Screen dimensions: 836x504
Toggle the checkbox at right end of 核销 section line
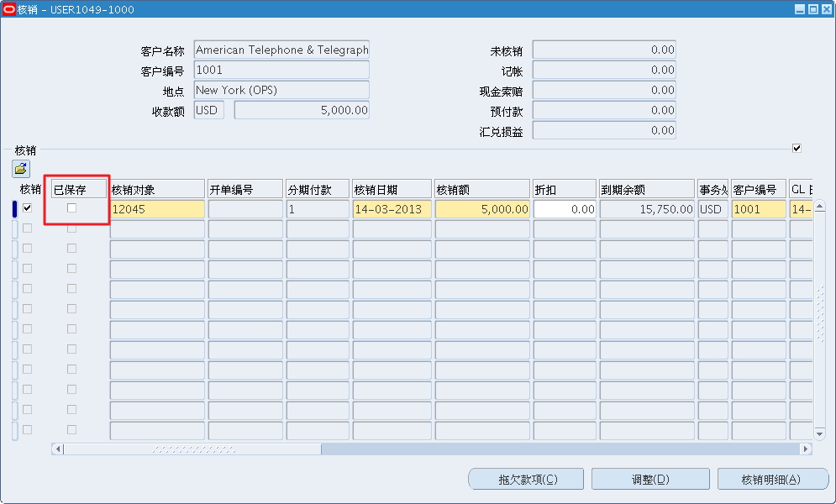click(x=797, y=148)
